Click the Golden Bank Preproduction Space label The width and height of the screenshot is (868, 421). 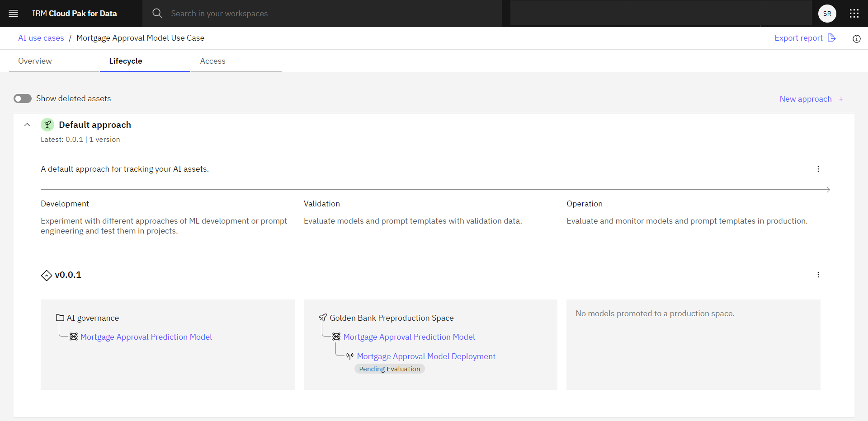392,318
